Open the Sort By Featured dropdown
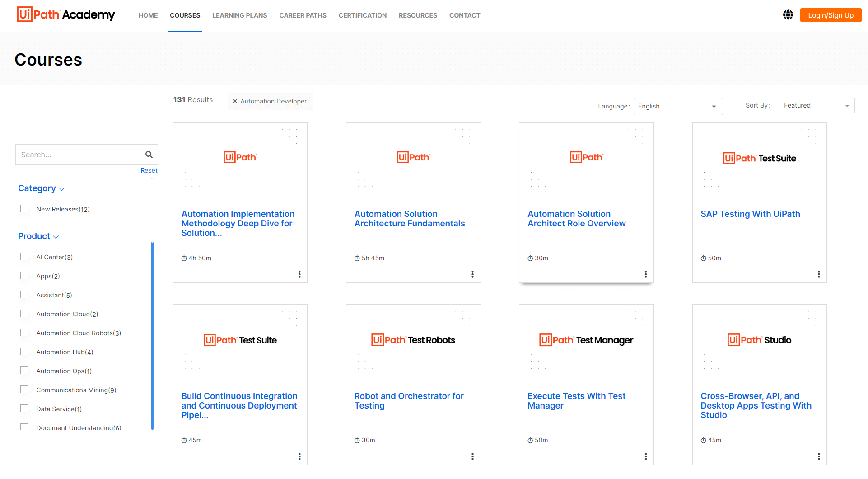Screen dimensions: 868x479 pyautogui.click(x=815, y=105)
